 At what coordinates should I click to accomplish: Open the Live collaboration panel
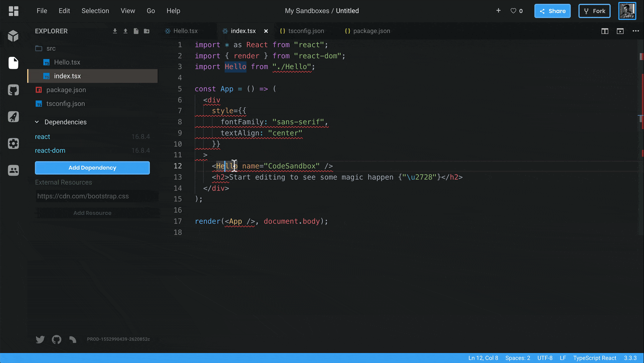click(13, 170)
